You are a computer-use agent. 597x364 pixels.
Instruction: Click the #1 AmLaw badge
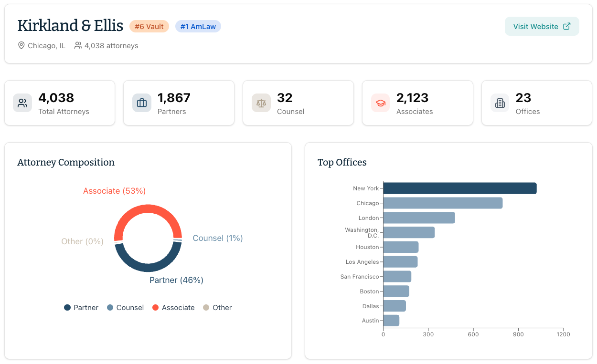tap(198, 26)
